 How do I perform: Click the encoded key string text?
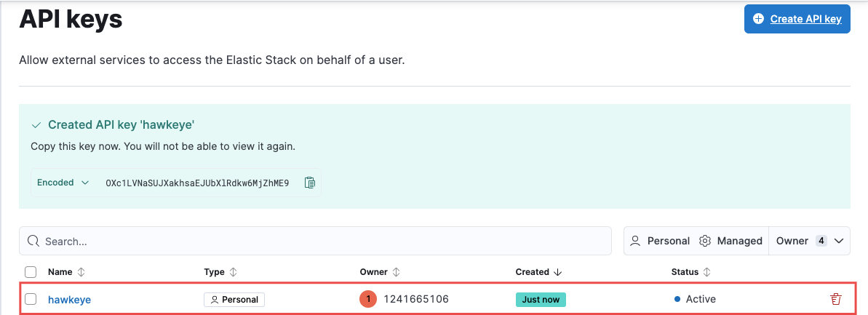pos(197,183)
